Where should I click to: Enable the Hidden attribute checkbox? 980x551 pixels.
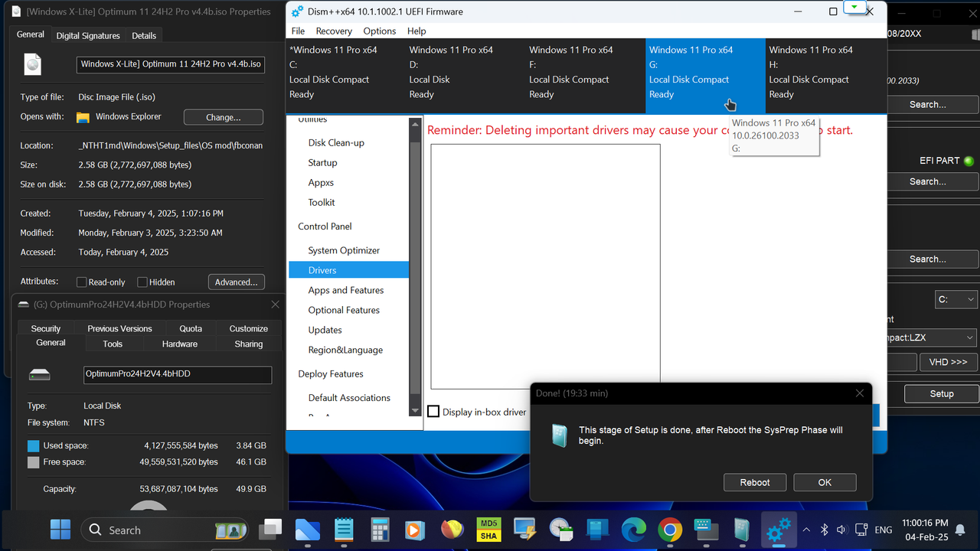coord(142,282)
